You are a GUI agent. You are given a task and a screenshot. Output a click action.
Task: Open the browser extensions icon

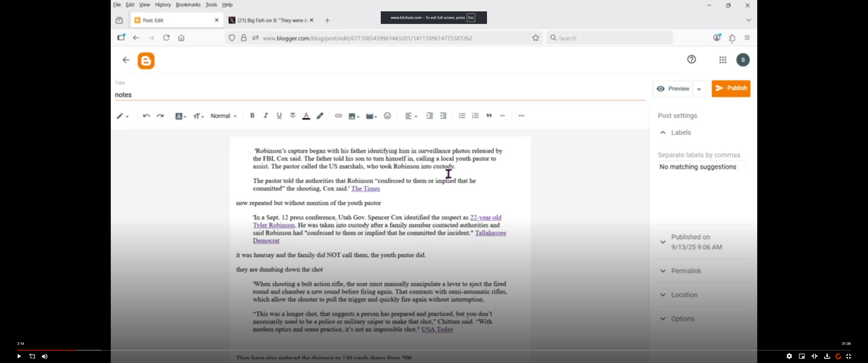click(732, 38)
